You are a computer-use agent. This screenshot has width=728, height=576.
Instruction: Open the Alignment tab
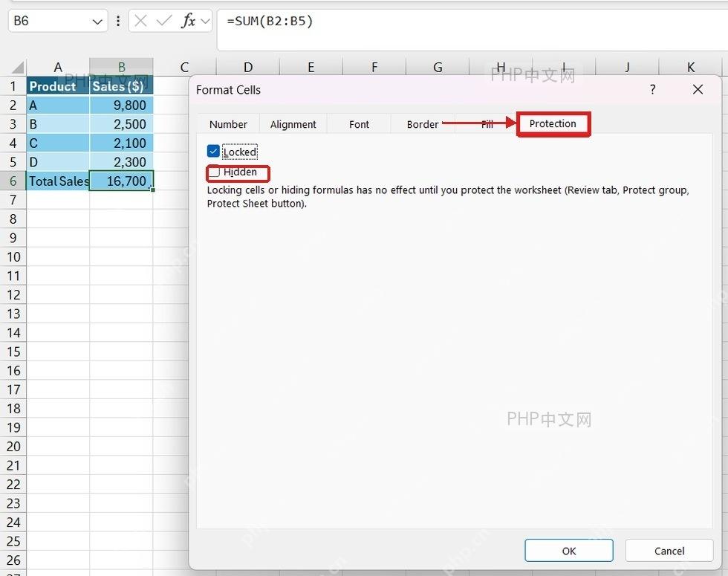click(x=293, y=125)
